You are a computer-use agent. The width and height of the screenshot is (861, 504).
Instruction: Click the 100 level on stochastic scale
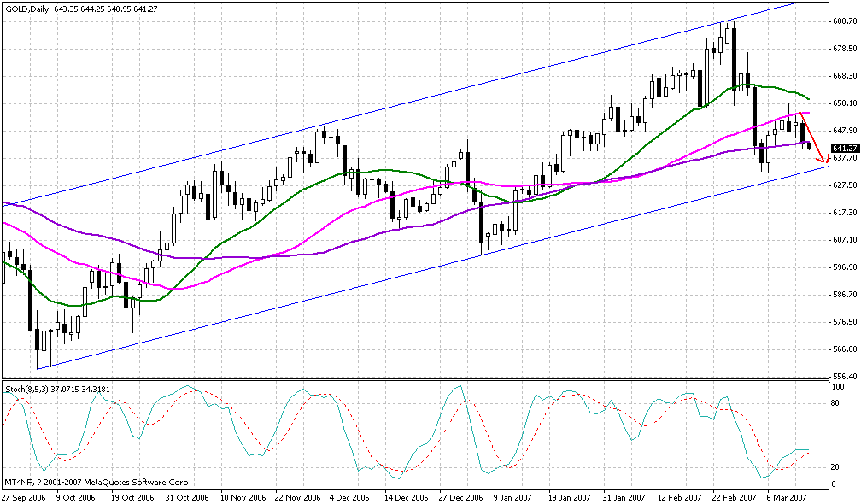coord(839,387)
